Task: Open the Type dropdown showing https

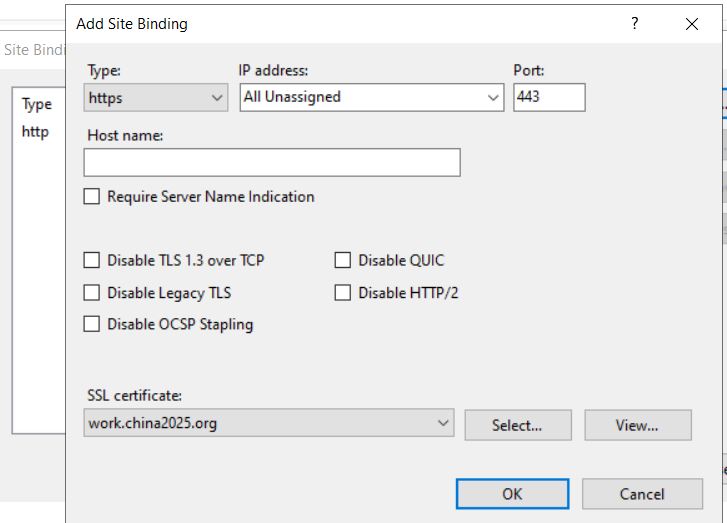Action: [x=156, y=97]
